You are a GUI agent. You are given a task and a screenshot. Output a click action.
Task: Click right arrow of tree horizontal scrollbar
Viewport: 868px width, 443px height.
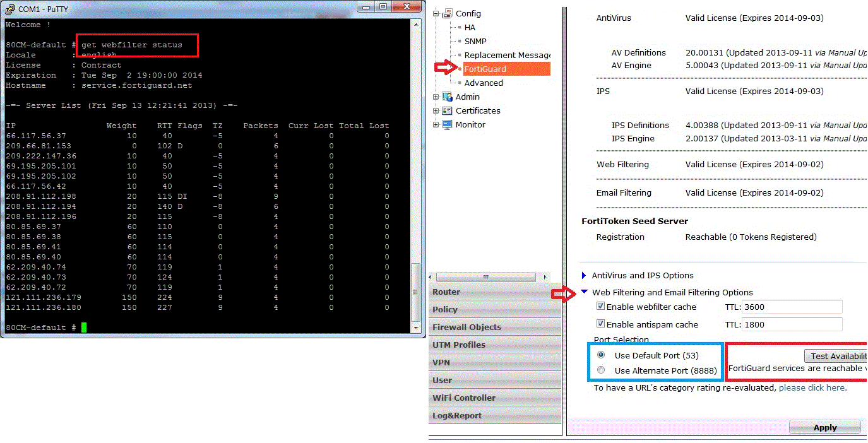pos(545,277)
